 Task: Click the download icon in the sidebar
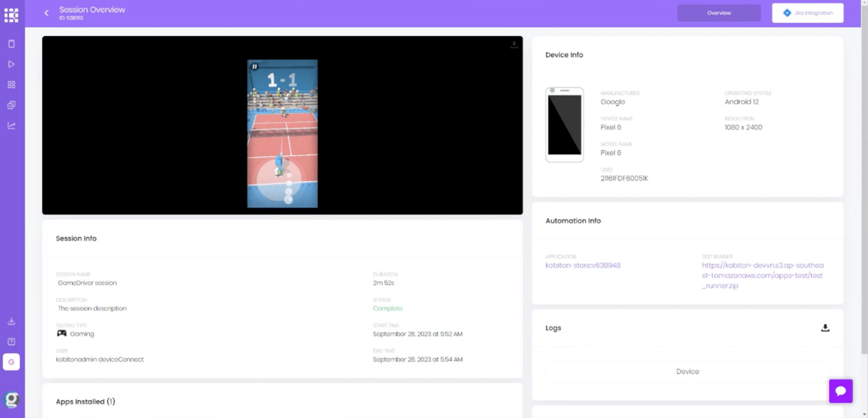pyautogui.click(x=12, y=321)
